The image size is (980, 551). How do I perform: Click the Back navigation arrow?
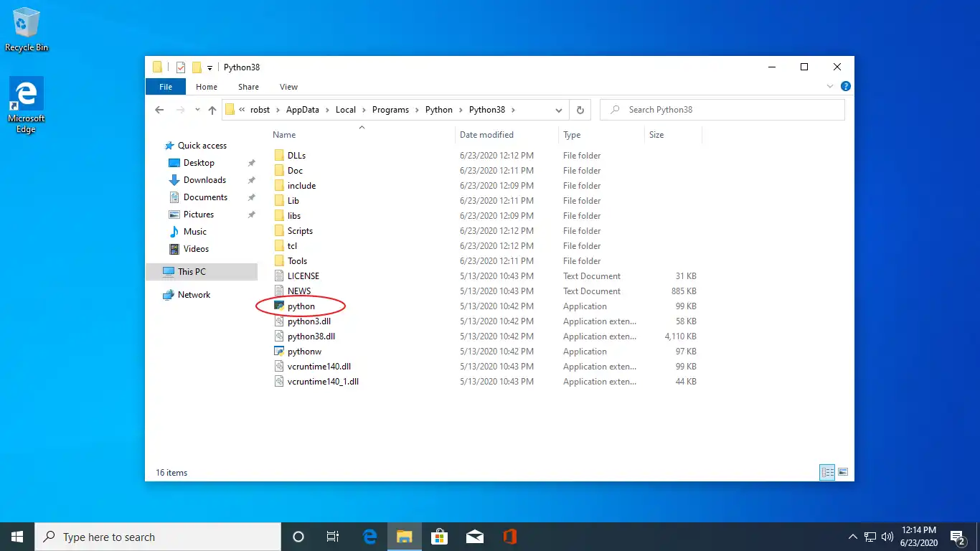[x=159, y=110]
